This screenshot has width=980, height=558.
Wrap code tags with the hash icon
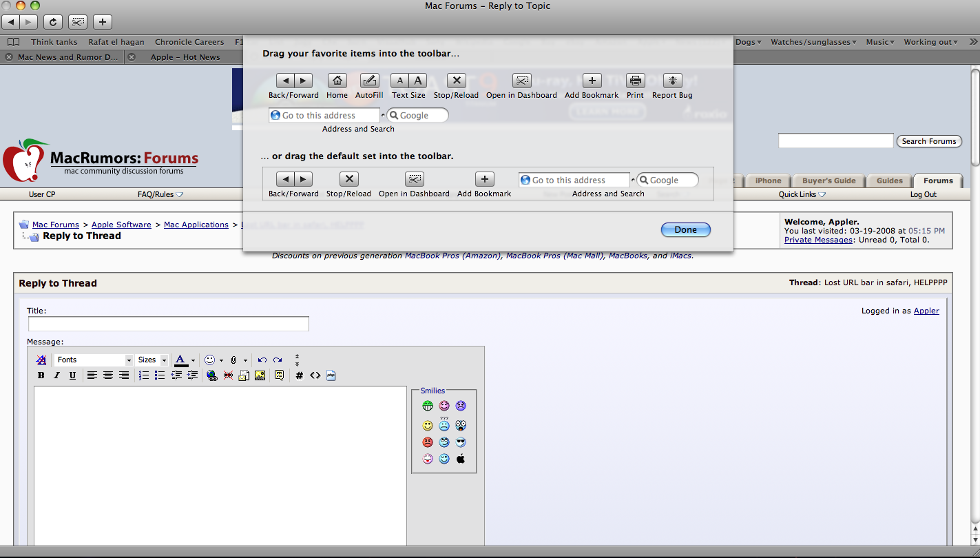tap(299, 375)
